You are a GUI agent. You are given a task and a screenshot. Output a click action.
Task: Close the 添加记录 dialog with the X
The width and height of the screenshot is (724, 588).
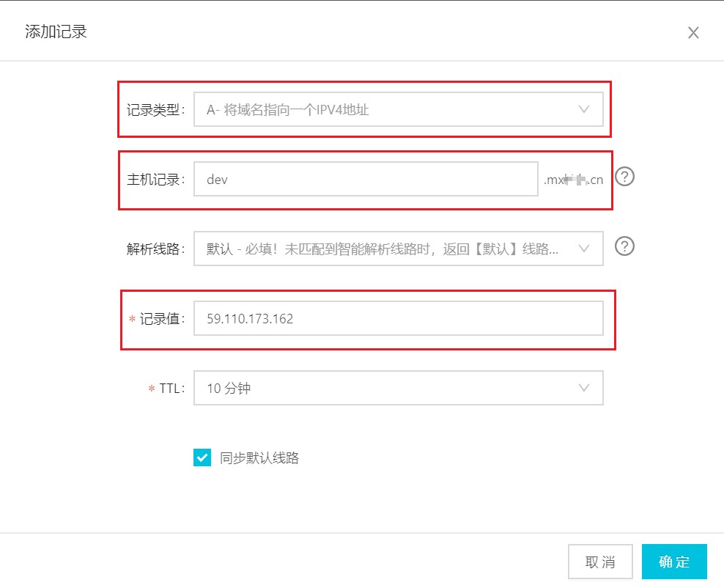[x=692, y=32]
